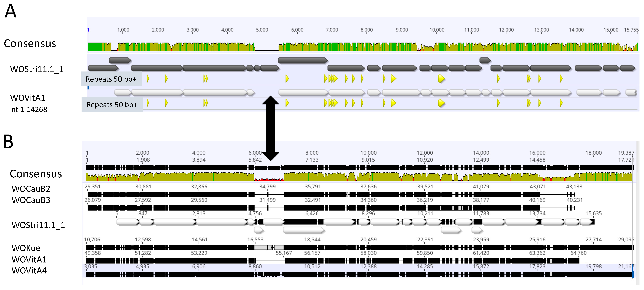Select the last white gene arrow in panel A WOVitA1 track
This screenshot has width=644, height=290.
631,93
